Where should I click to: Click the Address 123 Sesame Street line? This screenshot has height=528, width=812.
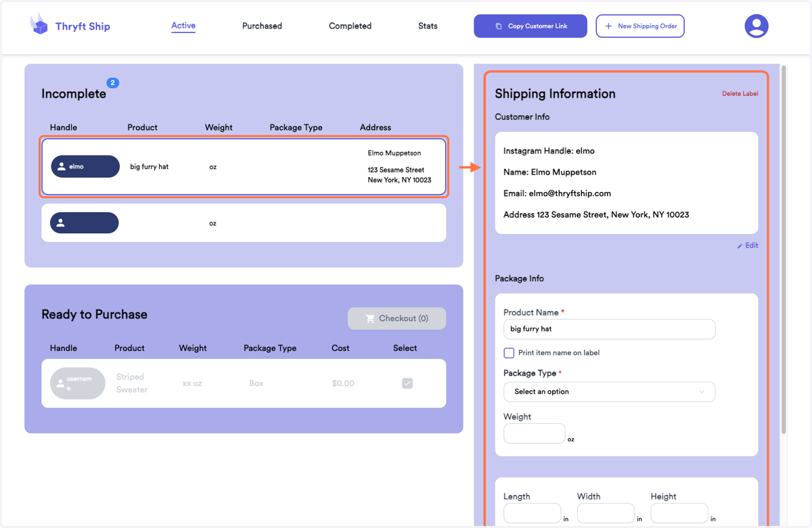[x=596, y=215]
